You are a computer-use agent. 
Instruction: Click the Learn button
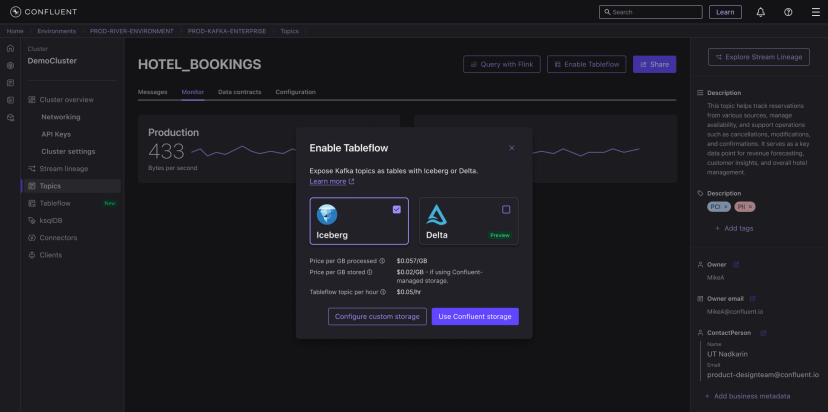(725, 12)
